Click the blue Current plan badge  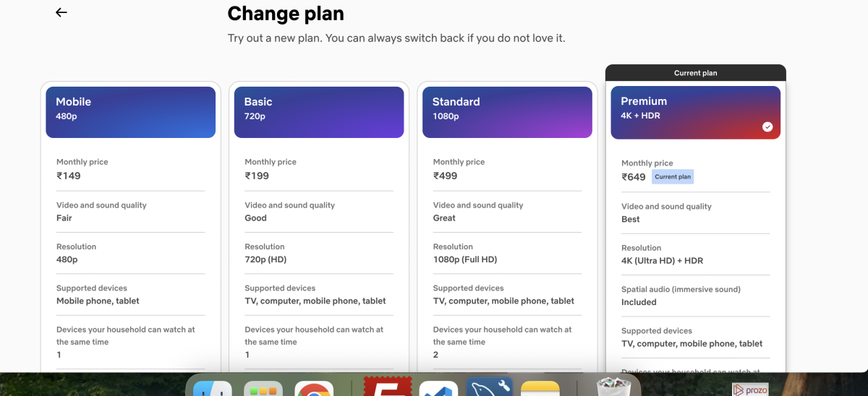pyautogui.click(x=673, y=177)
